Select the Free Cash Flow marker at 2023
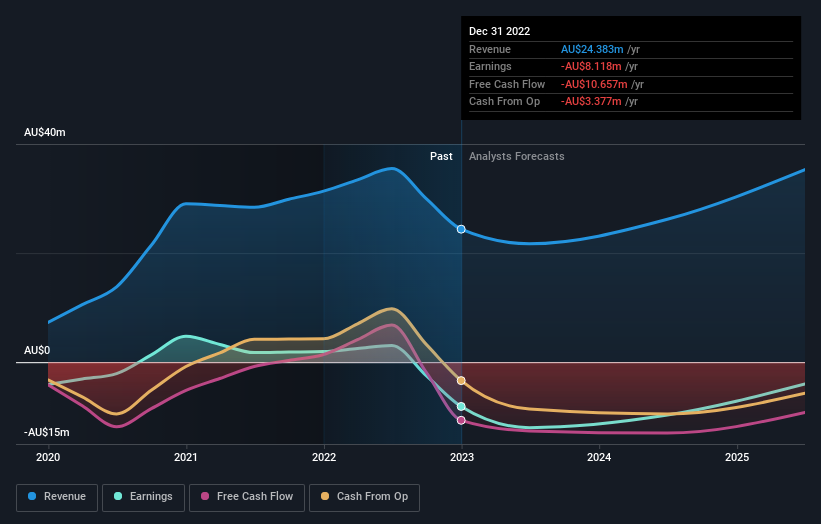The width and height of the screenshot is (821, 524). 461,420
